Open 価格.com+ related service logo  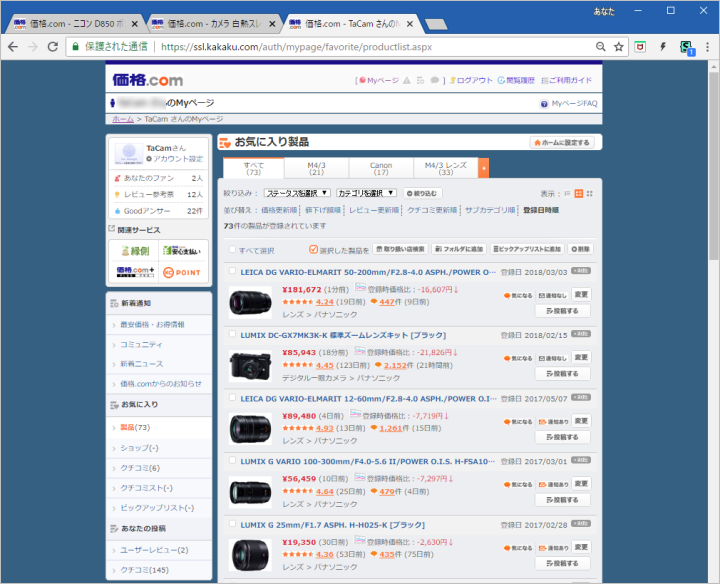click(x=135, y=272)
